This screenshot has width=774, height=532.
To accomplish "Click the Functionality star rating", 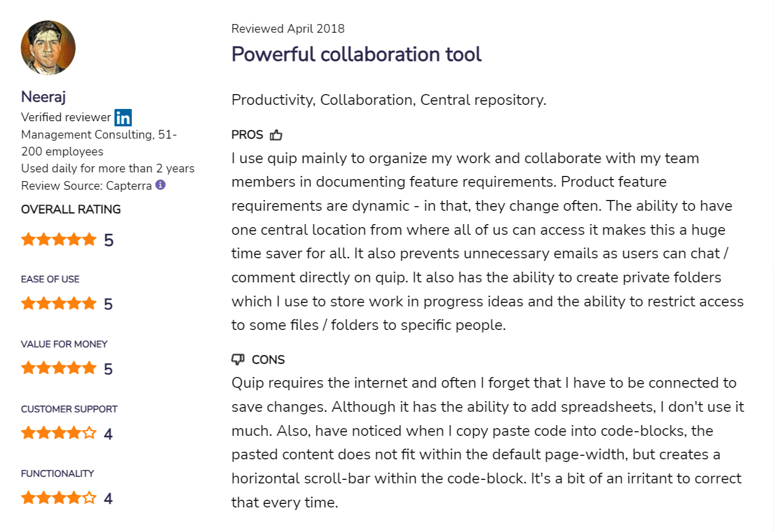I will click(x=59, y=498).
